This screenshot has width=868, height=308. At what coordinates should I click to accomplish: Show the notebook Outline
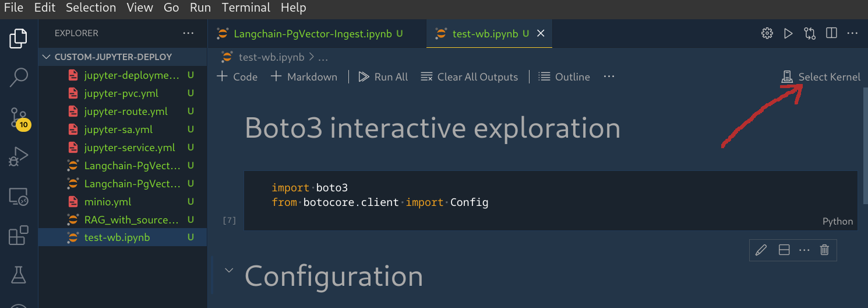[x=564, y=76]
